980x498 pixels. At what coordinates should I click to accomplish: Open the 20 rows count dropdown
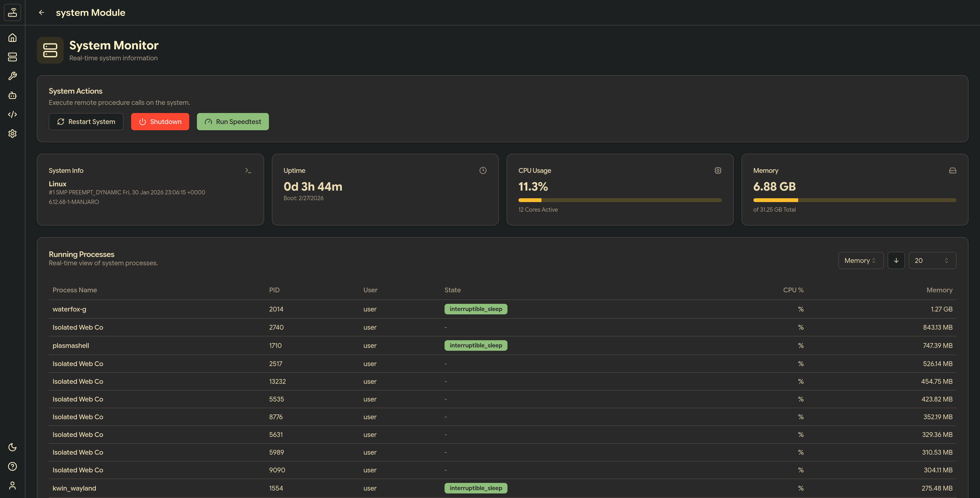[932, 260]
